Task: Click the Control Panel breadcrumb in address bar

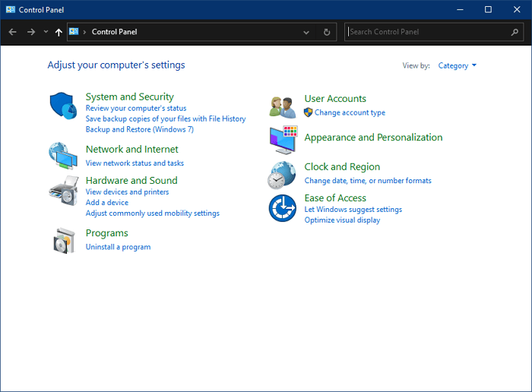Action: click(x=114, y=32)
